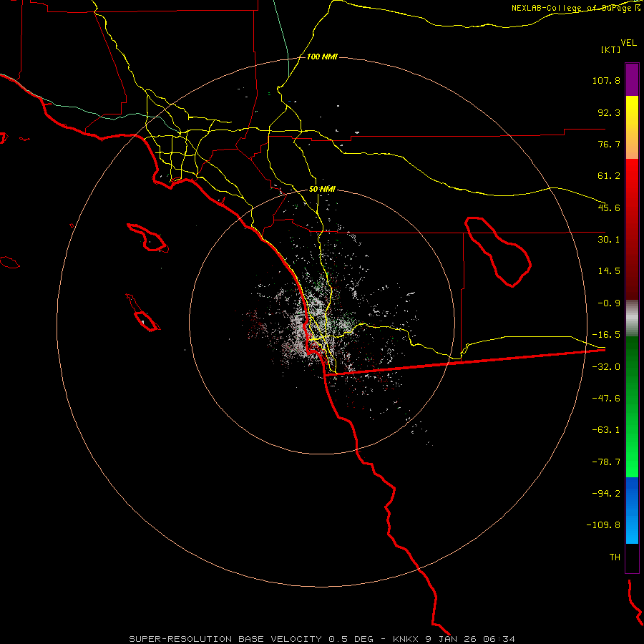Screen dimensions: 644x644
Task: Select the -32.0 velocity scale value
Action: [x=606, y=367]
